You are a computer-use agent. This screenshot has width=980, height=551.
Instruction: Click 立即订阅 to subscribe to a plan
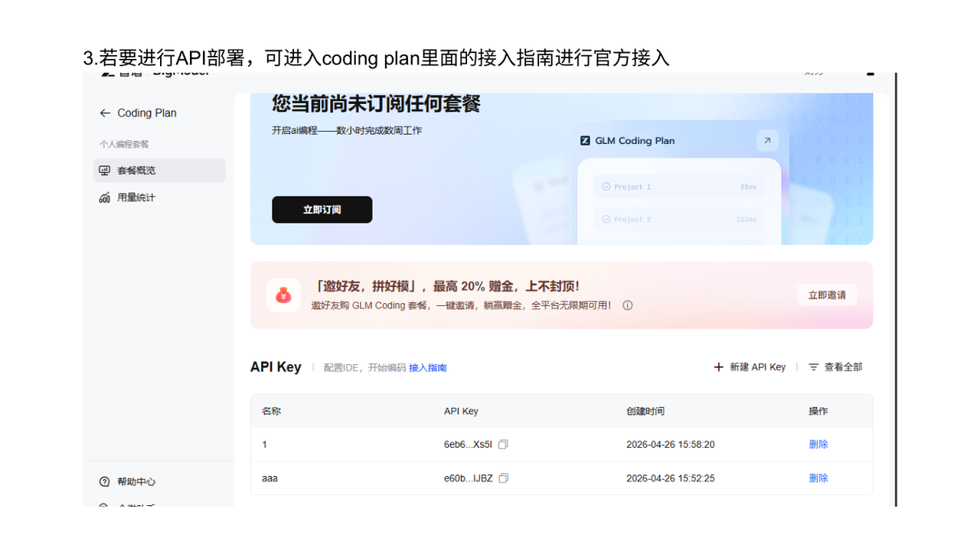click(322, 209)
